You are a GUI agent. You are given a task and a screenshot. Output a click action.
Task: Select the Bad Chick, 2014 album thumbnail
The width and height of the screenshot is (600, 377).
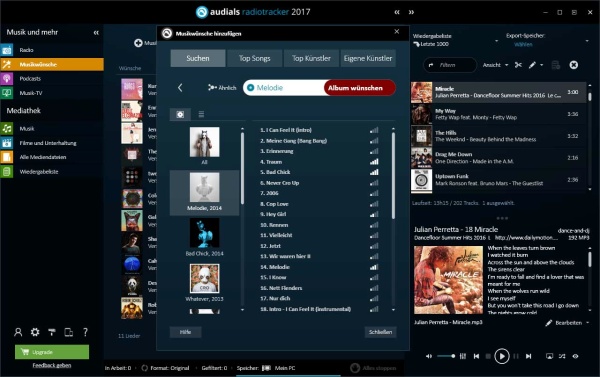[x=204, y=238]
